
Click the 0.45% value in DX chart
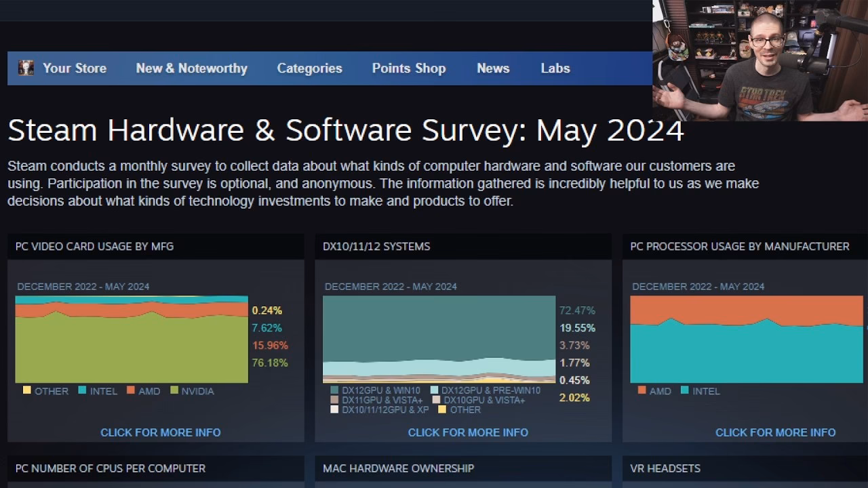point(574,380)
